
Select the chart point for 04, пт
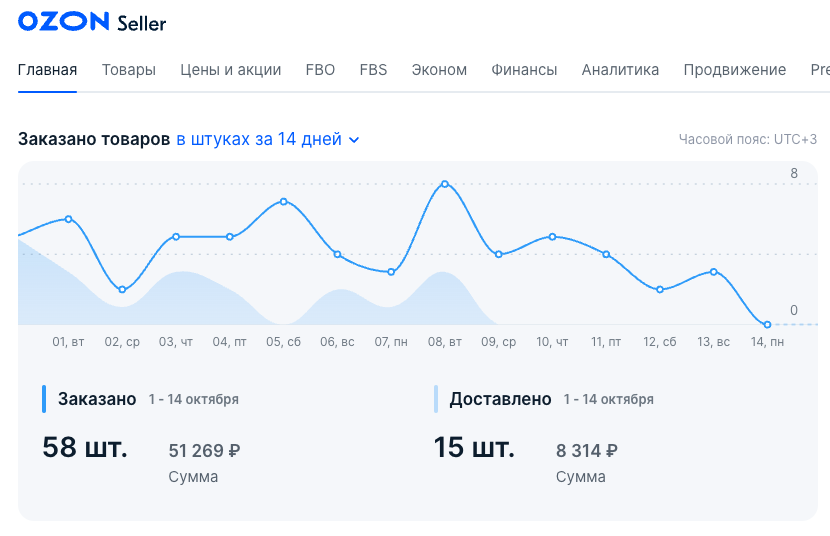coord(230,237)
